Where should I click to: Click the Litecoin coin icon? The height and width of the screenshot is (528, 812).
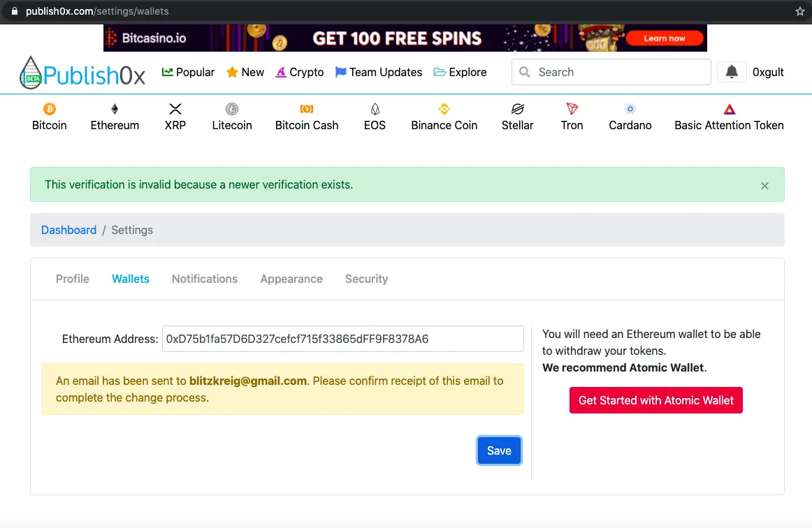click(x=231, y=109)
